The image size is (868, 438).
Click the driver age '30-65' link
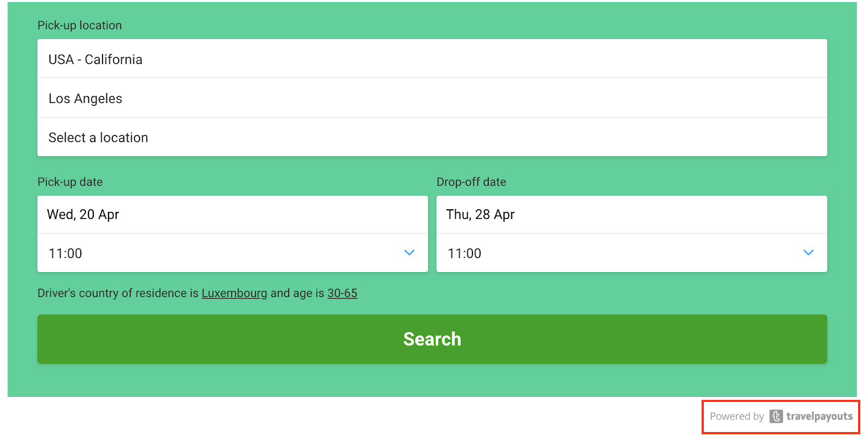point(342,293)
